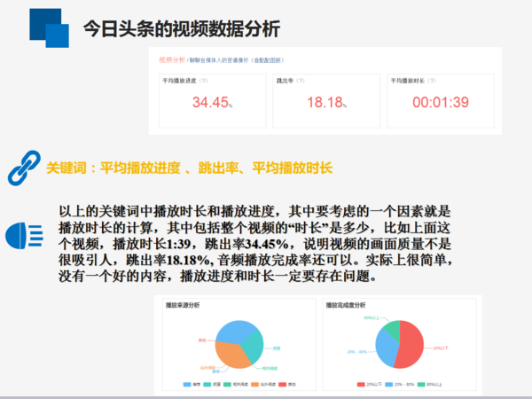The height and width of the screenshot is (399, 532).
Task: Toggle the 20%以下 red legend swatch
Action: pos(361,385)
